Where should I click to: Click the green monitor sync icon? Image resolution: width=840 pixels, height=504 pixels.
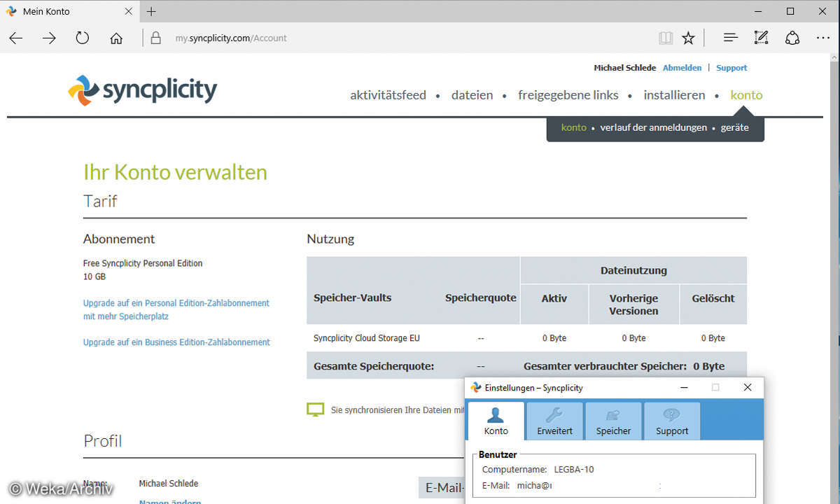coord(316,409)
